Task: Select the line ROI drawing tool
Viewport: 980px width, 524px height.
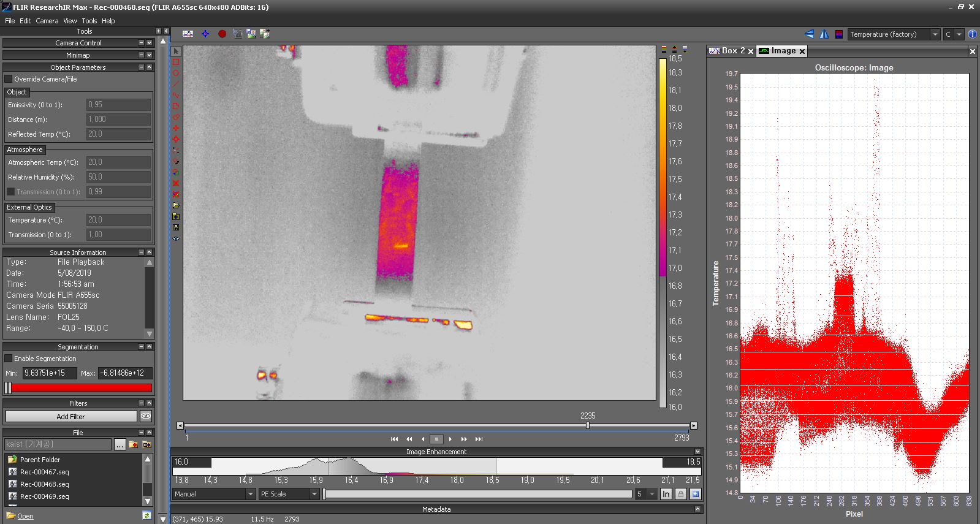Action: tap(176, 84)
